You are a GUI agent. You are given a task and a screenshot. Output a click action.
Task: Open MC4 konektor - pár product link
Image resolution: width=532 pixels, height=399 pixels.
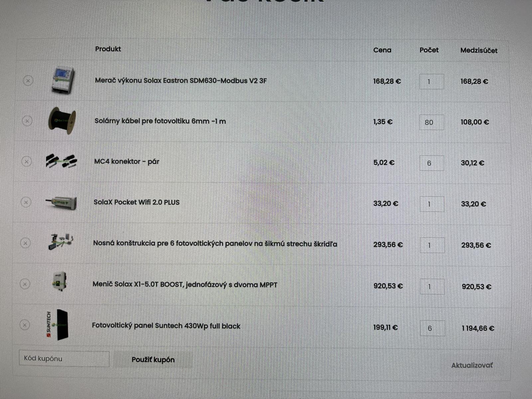click(127, 162)
